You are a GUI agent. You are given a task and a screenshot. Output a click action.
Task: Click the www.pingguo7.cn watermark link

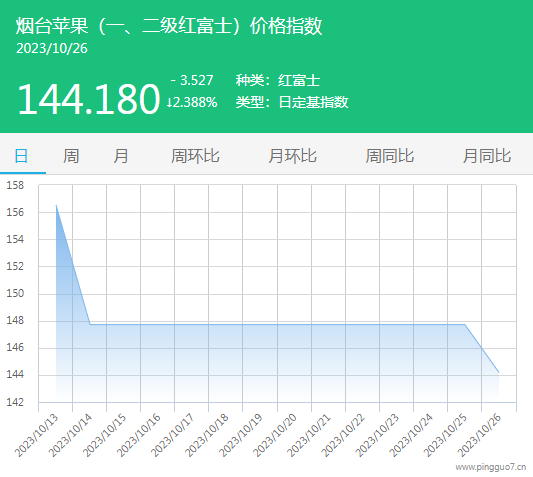[x=491, y=467]
